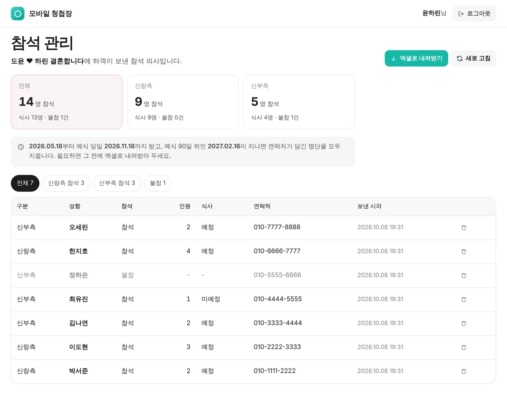This screenshot has height=420, width=507.
Task: Click the name 정하은
Action: [79, 275]
